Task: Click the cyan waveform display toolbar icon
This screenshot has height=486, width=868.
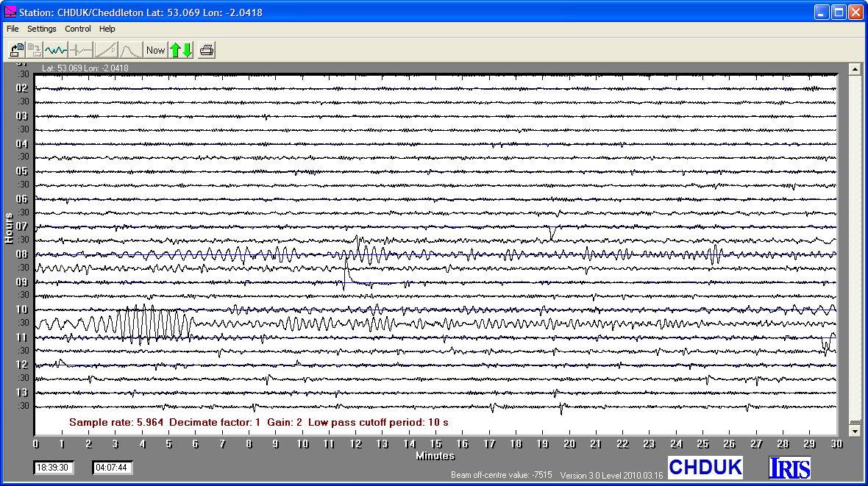Action: pos(56,51)
